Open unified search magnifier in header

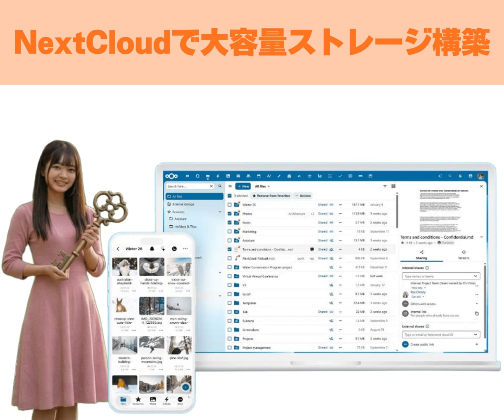pos(450,176)
